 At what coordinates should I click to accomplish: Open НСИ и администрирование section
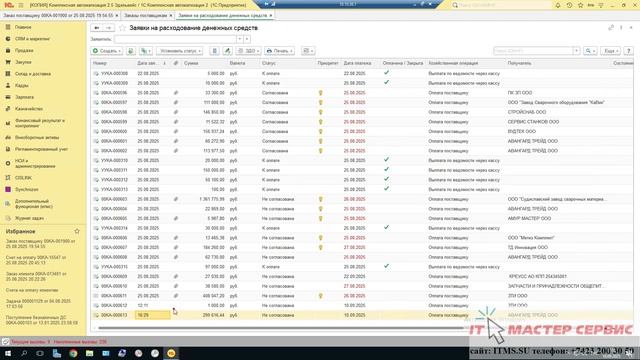point(35,163)
